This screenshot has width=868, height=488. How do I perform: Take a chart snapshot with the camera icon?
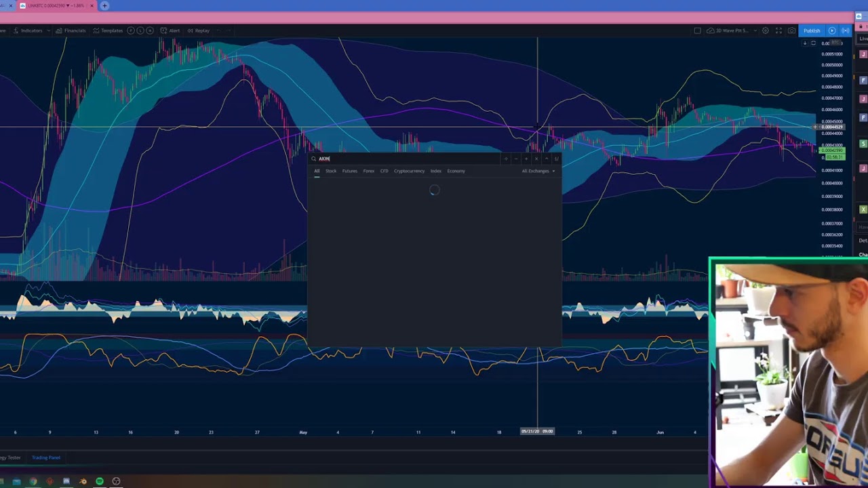click(791, 30)
